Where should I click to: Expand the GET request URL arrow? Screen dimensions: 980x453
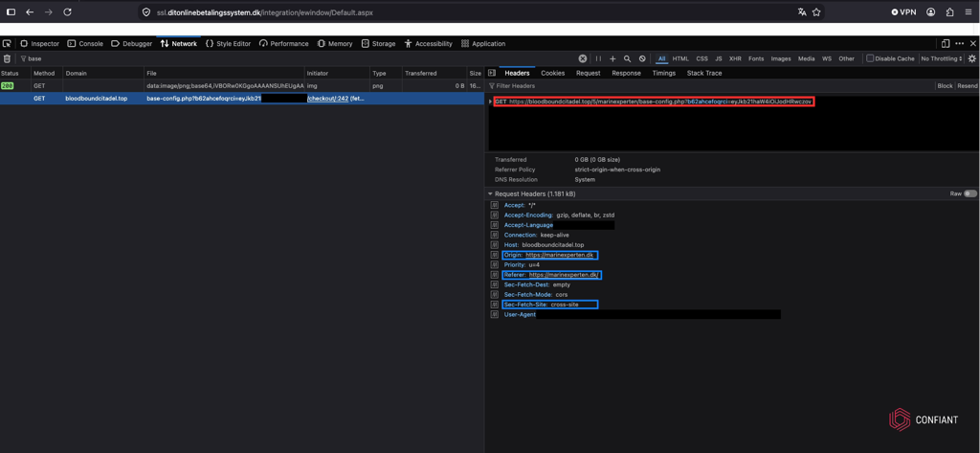[491, 102]
